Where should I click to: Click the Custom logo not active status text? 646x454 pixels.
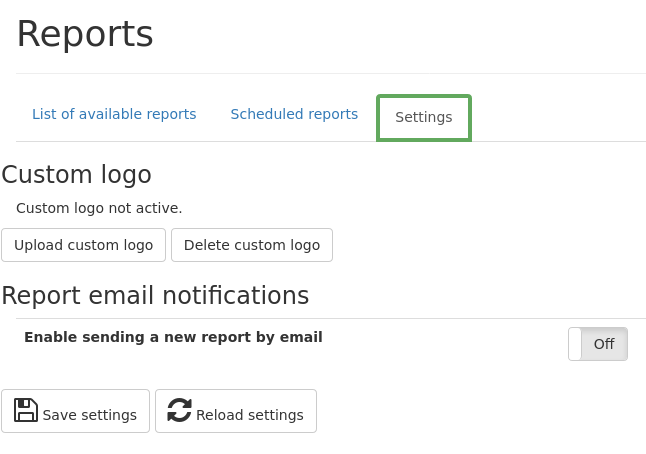99,208
